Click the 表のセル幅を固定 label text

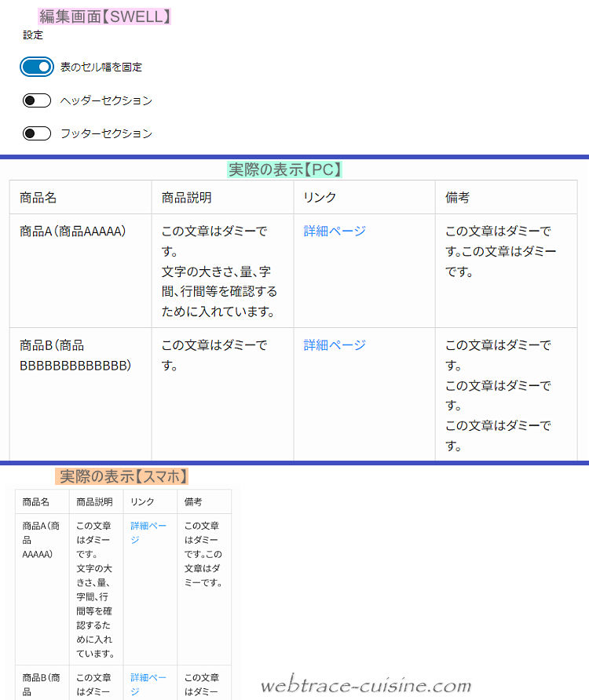click(101, 67)
